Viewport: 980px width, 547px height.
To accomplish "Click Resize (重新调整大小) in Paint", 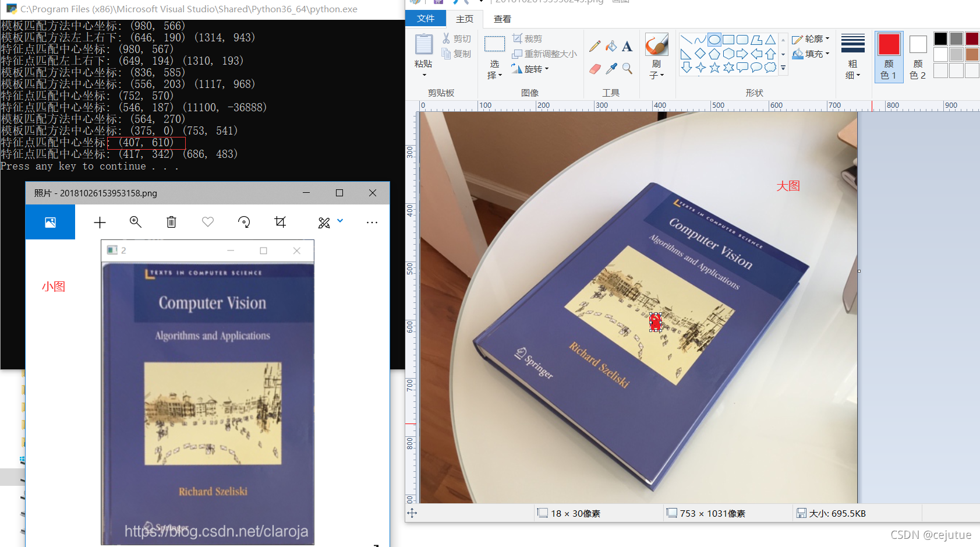I will [544, 54].
